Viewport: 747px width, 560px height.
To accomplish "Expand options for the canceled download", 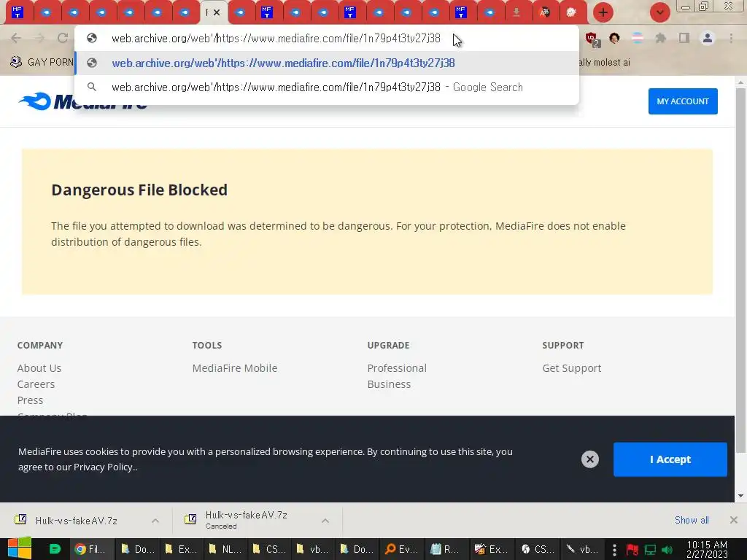I will [x=325, y=521].
